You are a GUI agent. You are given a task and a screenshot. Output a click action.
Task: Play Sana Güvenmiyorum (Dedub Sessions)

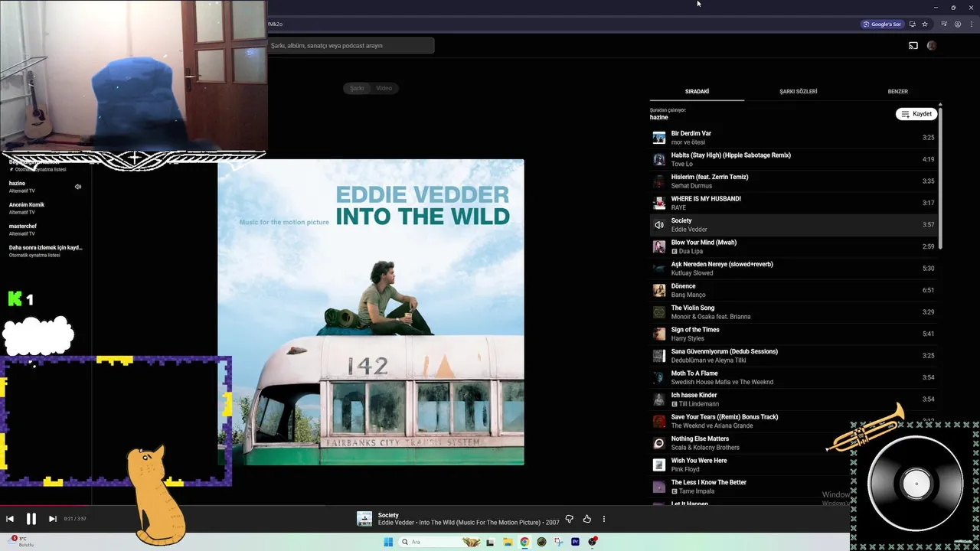(792, 356)
